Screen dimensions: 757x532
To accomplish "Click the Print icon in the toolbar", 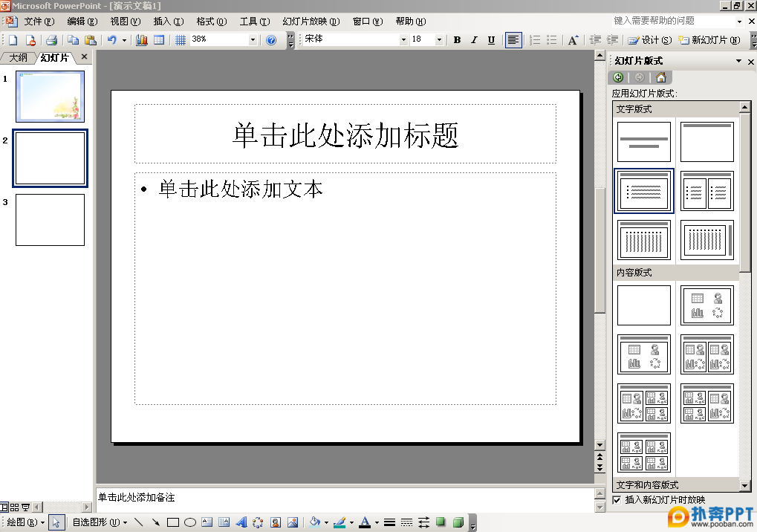I will coord(52,40).
